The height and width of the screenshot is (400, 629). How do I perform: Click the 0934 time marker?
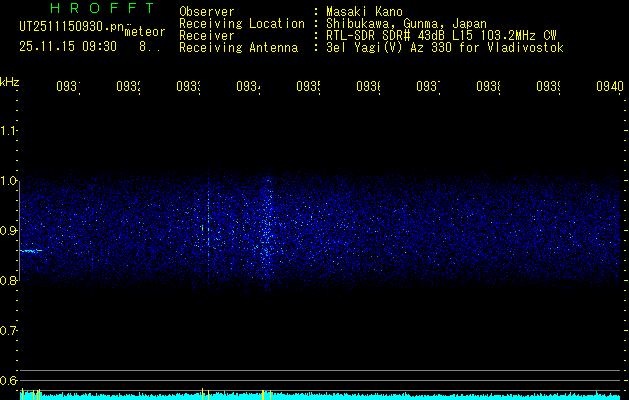pos(248,87)
